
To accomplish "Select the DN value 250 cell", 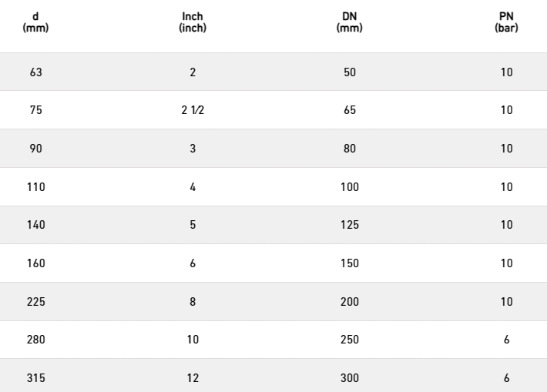I will [x=350, y=340].
